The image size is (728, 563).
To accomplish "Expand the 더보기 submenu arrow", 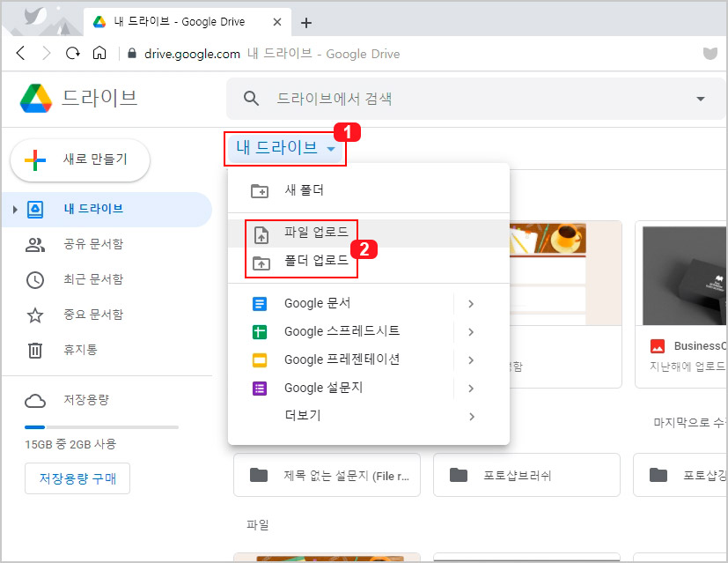I will [x=472, y=417].
